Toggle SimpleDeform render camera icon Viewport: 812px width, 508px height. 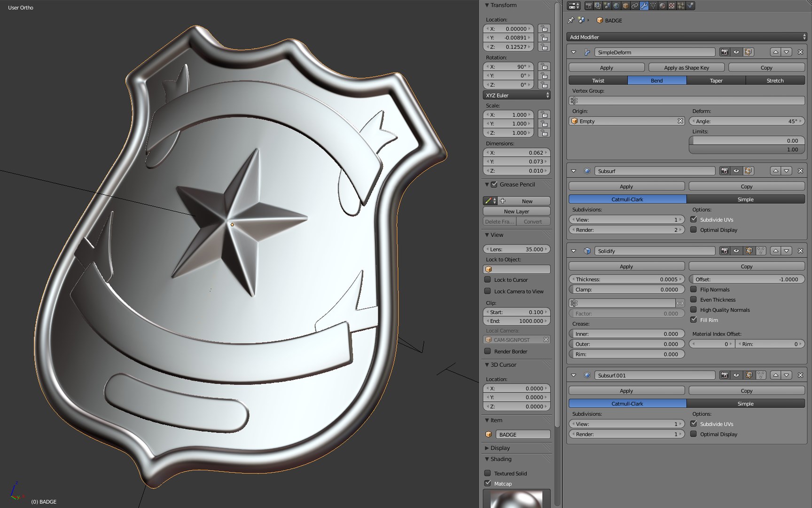click(x=725, y=52)
